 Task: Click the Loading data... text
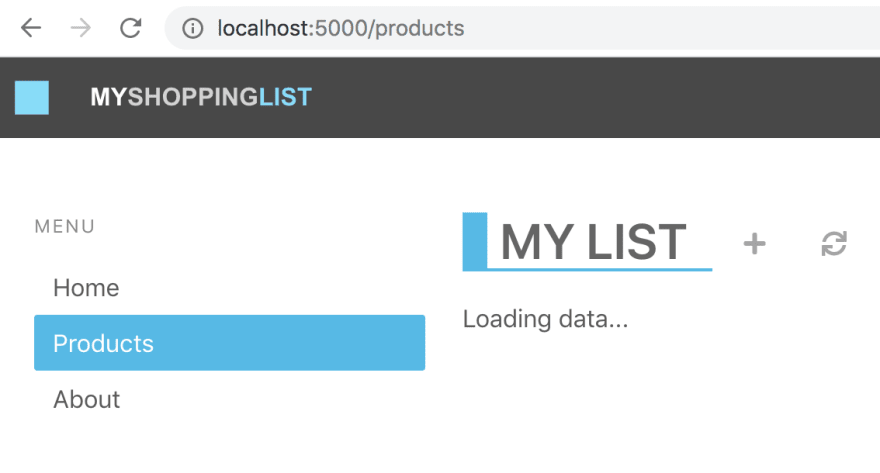[x=545, y=319]
